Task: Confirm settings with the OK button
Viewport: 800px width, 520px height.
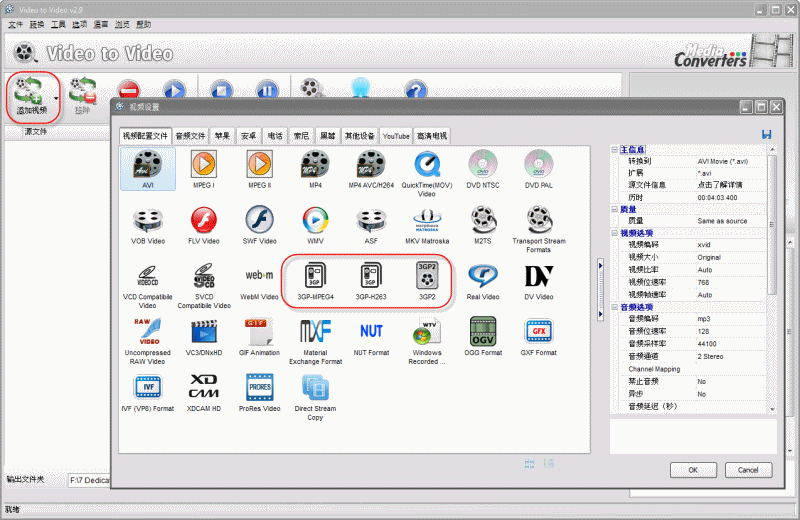Action: 693,470
